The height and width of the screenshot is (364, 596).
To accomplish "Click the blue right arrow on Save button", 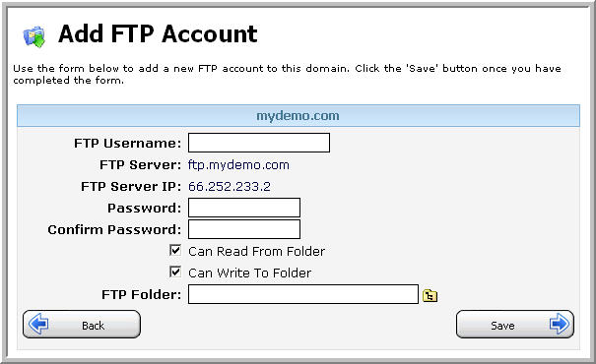I will tap(560, 324).
